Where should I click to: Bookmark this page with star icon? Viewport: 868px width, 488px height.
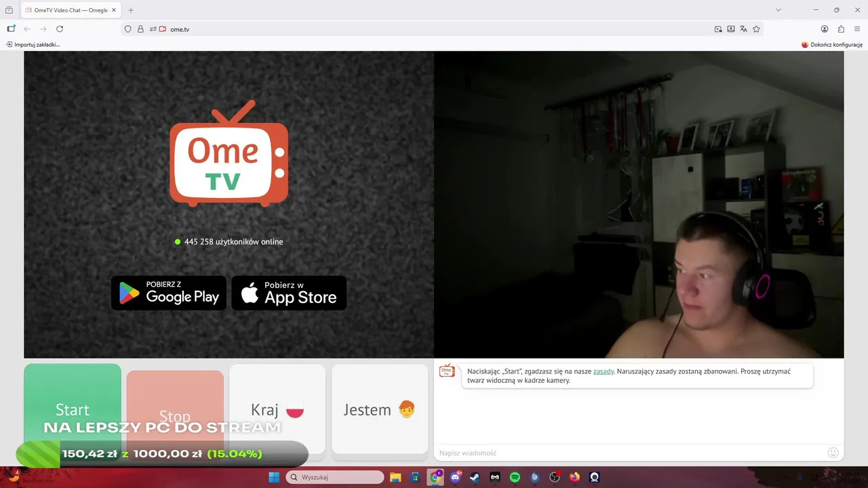point(757,29)
